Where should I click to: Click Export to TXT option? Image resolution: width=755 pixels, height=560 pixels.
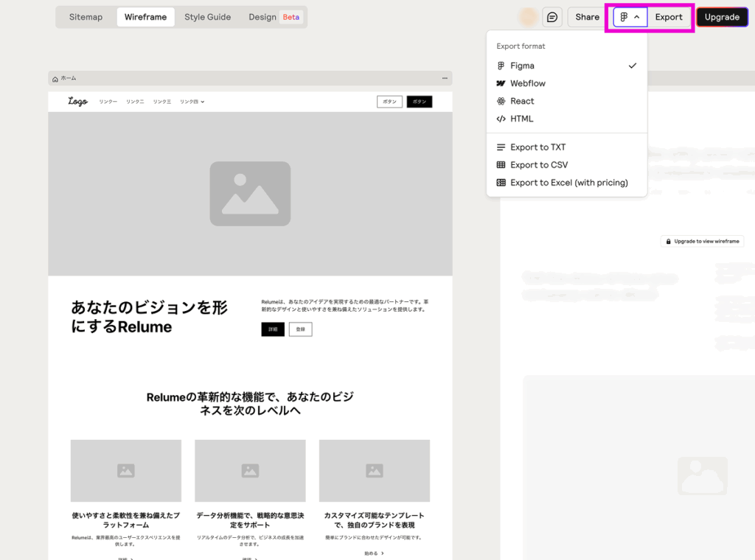tap(537, 147)
